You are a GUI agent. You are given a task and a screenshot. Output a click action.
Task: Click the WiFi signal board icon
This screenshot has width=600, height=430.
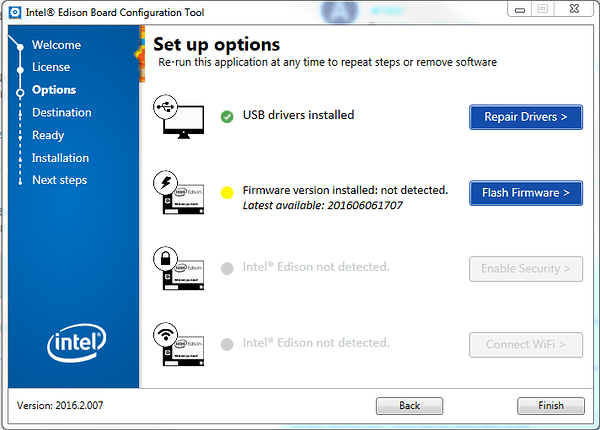178,344
